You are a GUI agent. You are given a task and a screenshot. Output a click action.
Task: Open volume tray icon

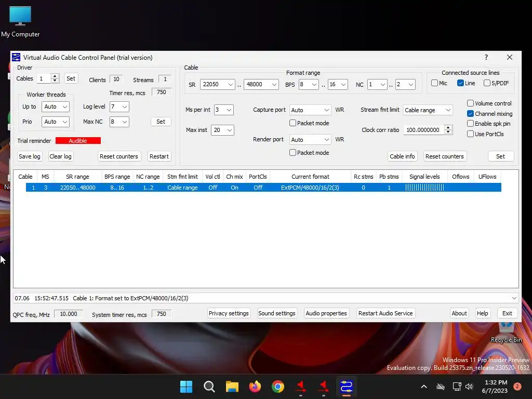click(x=469, y=387)
